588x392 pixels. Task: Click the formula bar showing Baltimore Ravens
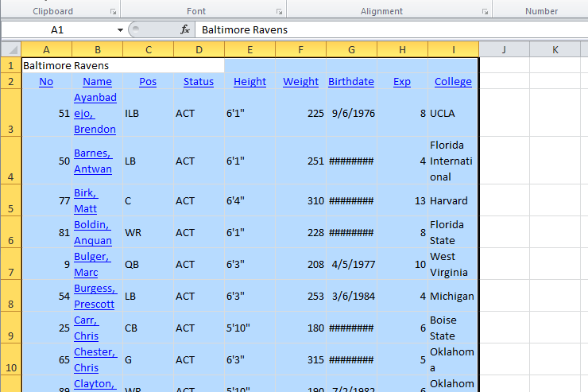pyautogui.click(x=390, y=30)
